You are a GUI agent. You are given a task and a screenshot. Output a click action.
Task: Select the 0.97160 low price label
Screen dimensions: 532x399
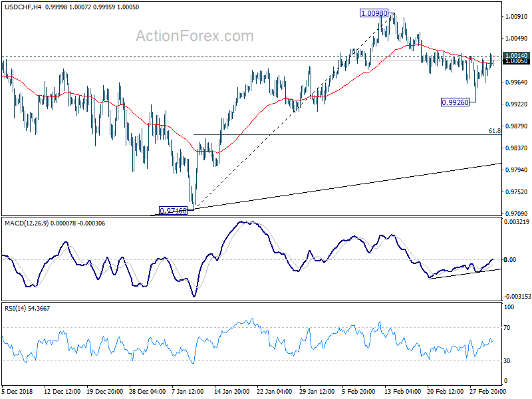point(173,210)
